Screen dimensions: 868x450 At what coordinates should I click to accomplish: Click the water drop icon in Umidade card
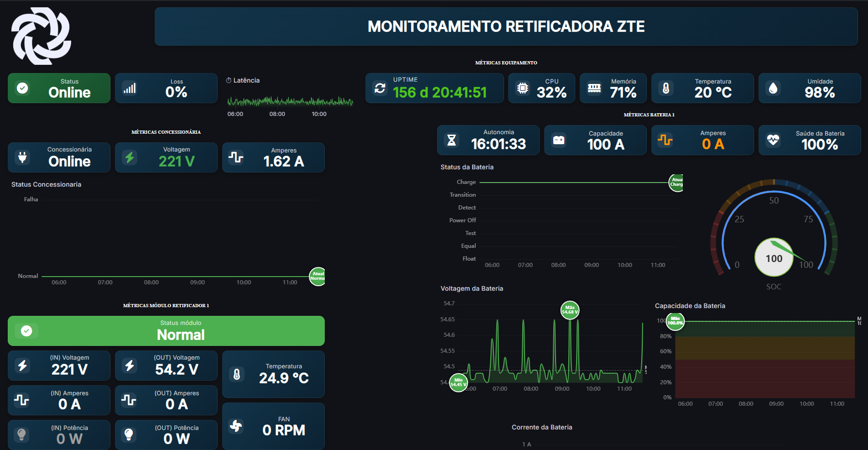(773, 88)
